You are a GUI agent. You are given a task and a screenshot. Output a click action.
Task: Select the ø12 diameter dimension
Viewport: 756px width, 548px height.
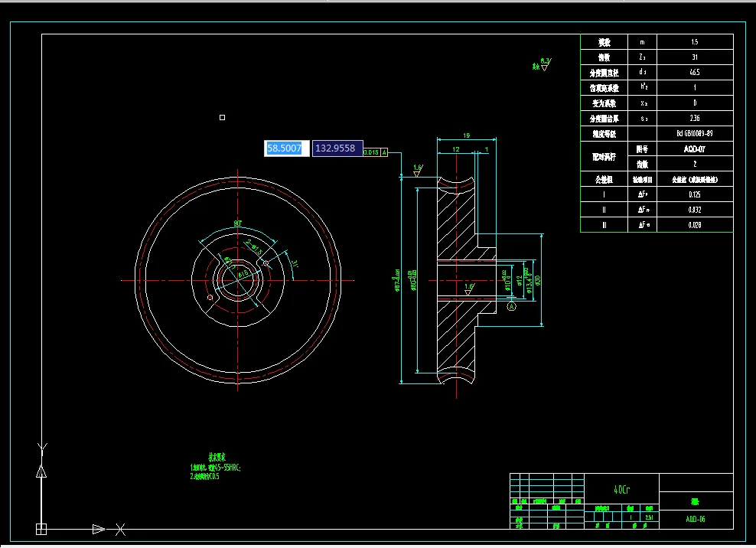tap(520, 280)
